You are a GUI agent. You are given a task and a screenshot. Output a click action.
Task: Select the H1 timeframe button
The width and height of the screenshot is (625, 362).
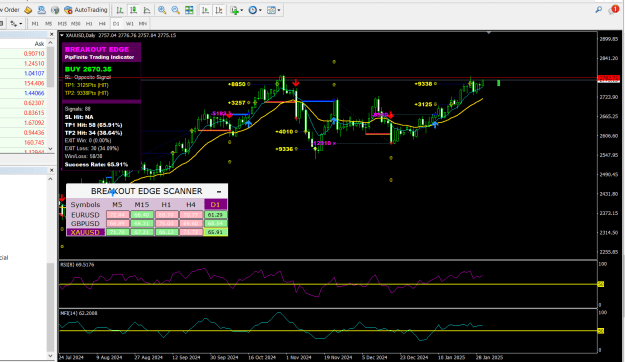click(x=89, y=24)
